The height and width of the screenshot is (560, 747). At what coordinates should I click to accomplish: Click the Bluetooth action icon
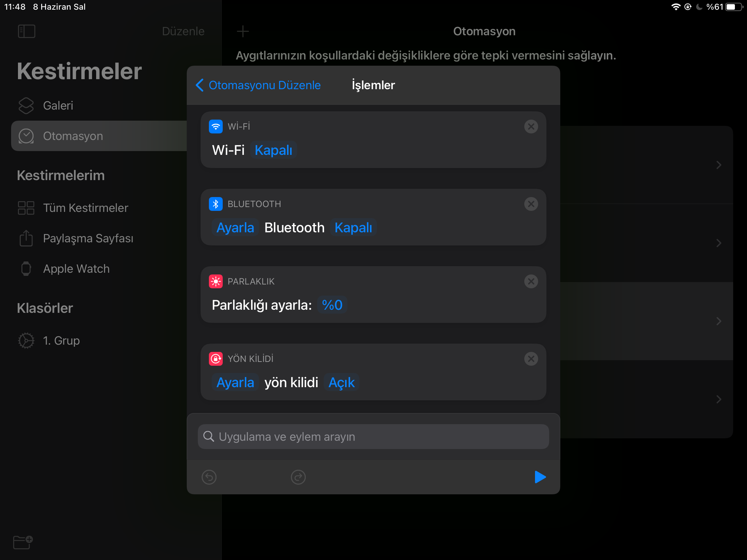[216, 204]
